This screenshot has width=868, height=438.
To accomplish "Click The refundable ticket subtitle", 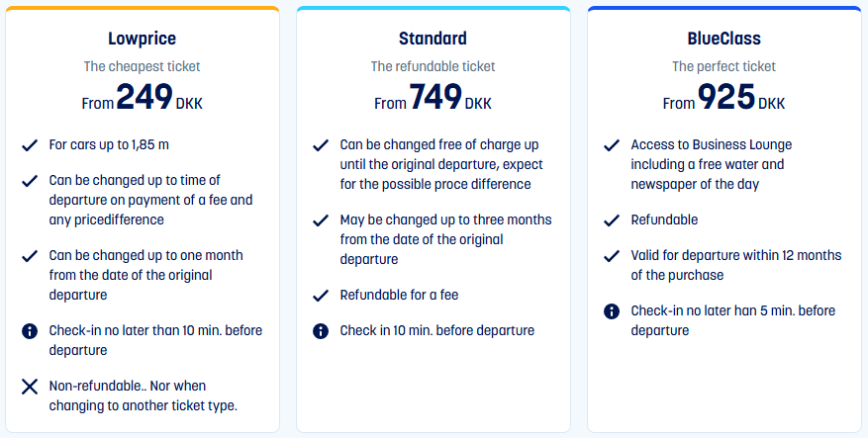I will tap(433, 66).
